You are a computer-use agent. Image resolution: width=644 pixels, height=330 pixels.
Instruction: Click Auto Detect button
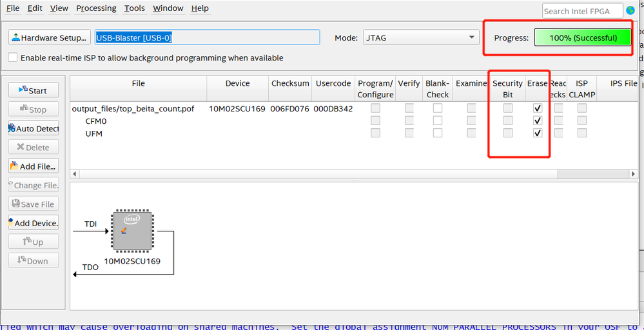34,128
